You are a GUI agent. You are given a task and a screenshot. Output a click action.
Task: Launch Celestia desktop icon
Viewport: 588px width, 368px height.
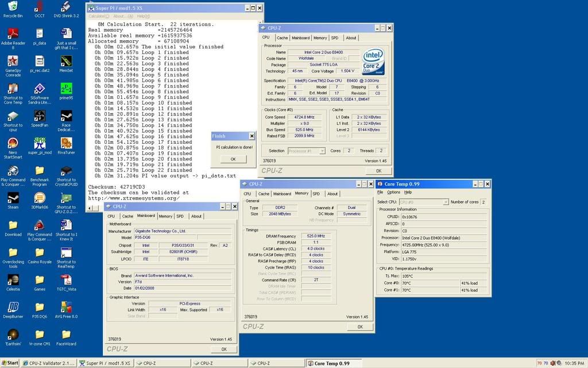(x=13, y=281)
